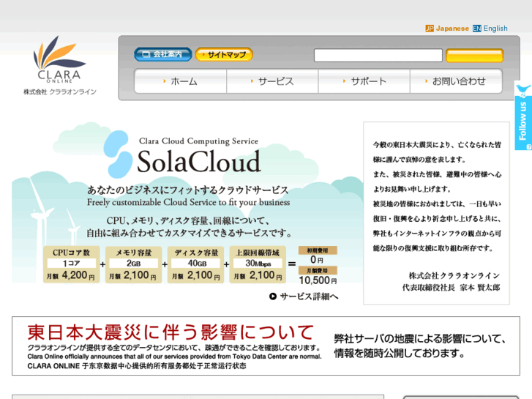Click the 上限回線帯域 30Mbps pricing box

258,264
